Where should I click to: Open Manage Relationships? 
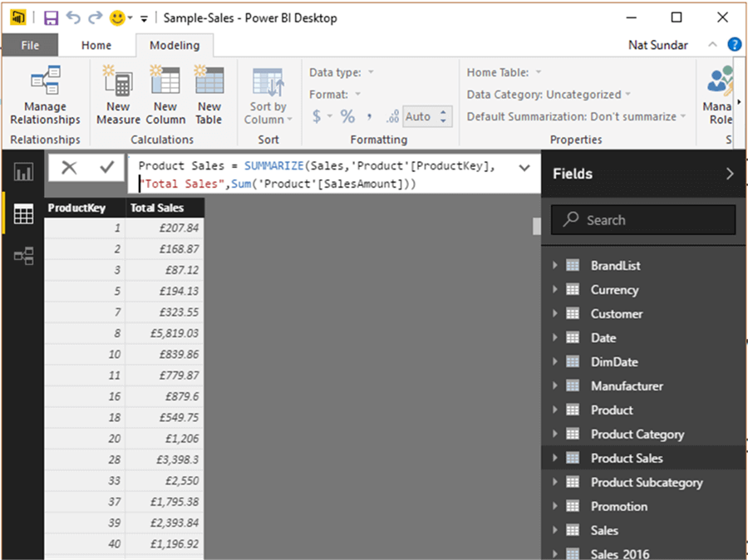pos(46,96)
